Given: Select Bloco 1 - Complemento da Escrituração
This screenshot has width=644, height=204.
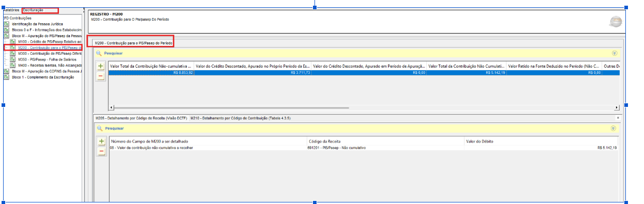Looking at the screenshot, I should coord(43,77).
